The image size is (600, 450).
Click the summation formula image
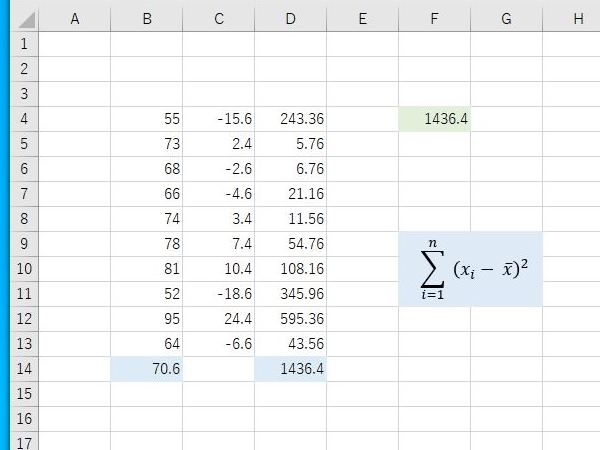pyautogui.click(x=470, y=269)
